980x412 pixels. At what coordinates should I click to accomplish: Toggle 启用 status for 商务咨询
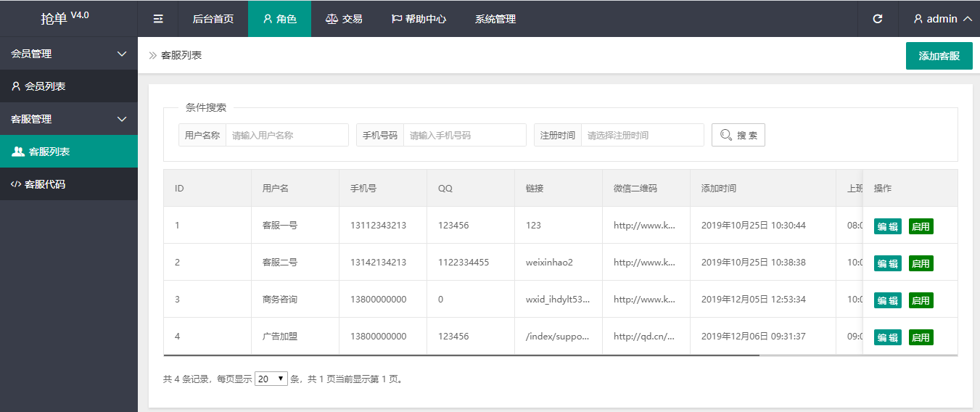pyautogui.click(x=921, y=300)
